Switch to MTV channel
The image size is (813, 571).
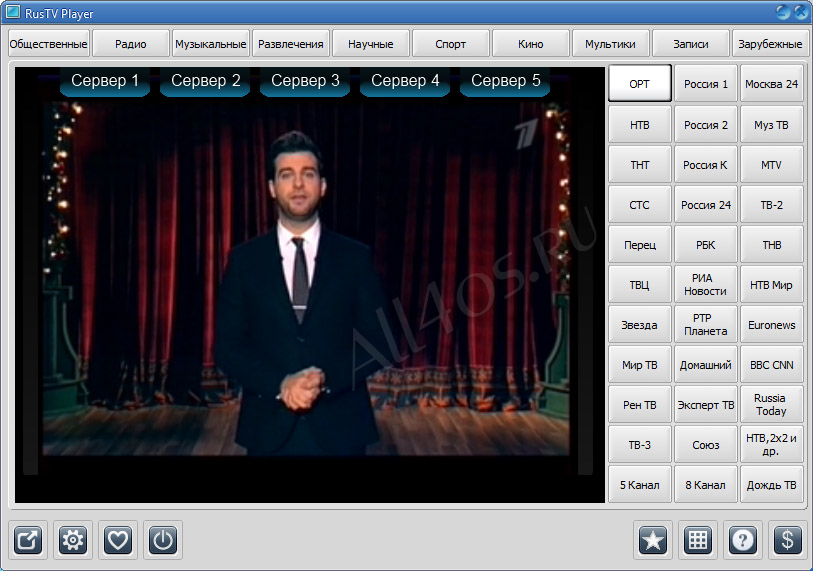(x=772, y=164)
